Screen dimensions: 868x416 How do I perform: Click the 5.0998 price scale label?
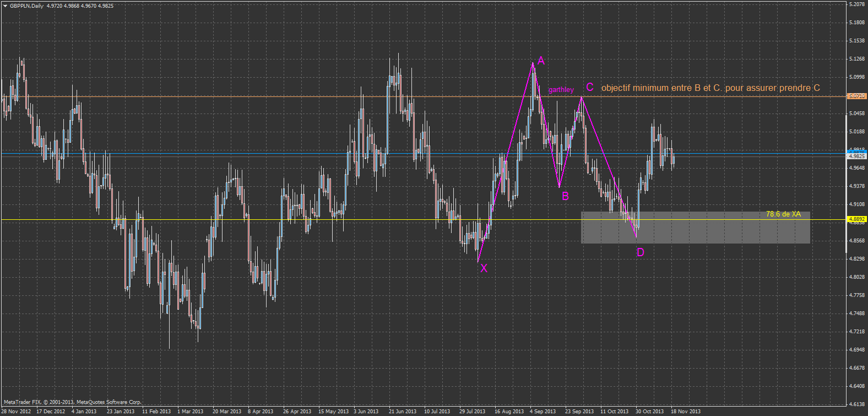click(856, 77)
